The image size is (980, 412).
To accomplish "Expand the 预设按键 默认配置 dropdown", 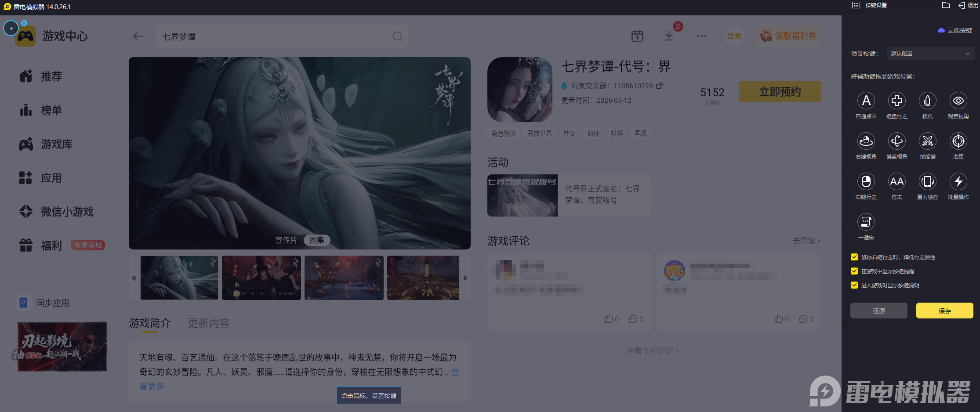I will click(x=930, y=54).
